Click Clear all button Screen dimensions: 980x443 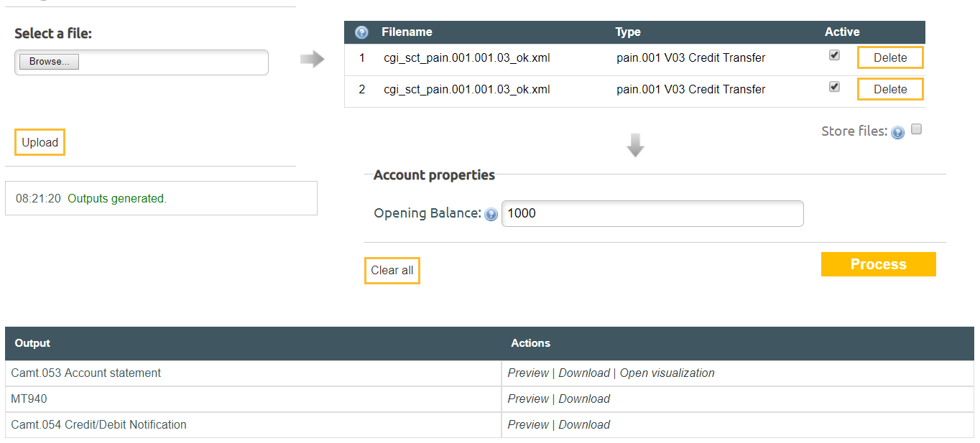tap(392, 271)
